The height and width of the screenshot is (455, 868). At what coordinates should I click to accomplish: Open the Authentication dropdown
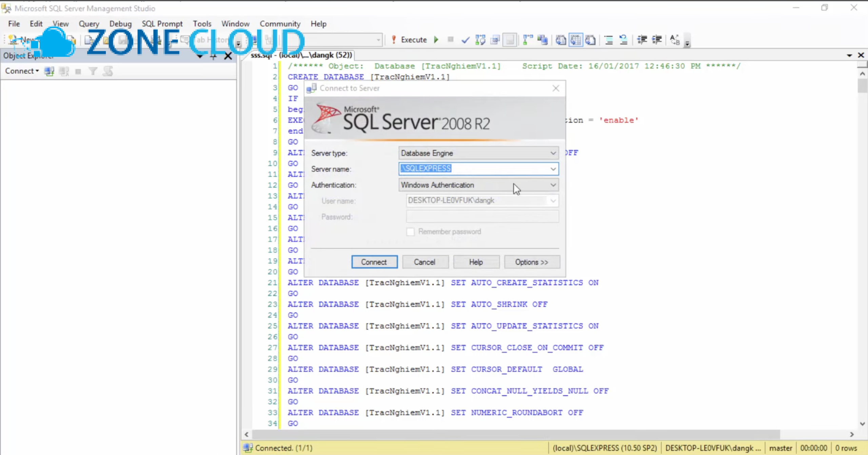click(x=478, y=185)
